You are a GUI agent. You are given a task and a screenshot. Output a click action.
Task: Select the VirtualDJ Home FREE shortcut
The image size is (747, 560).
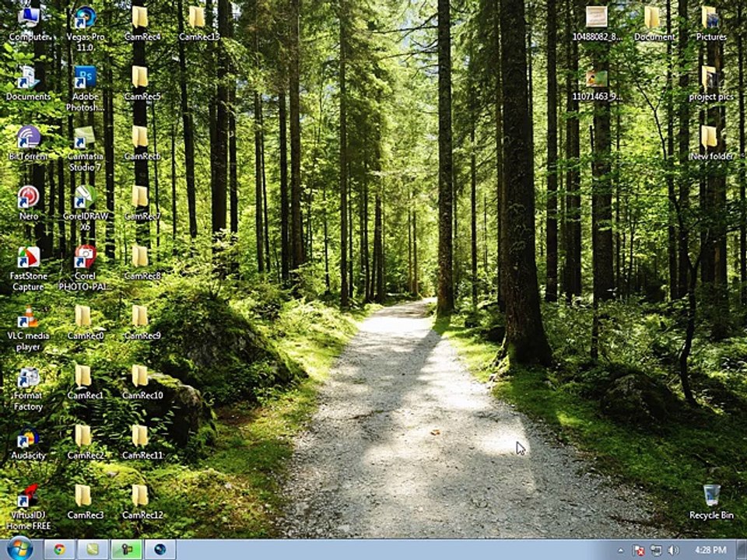(x=28, y=508)
